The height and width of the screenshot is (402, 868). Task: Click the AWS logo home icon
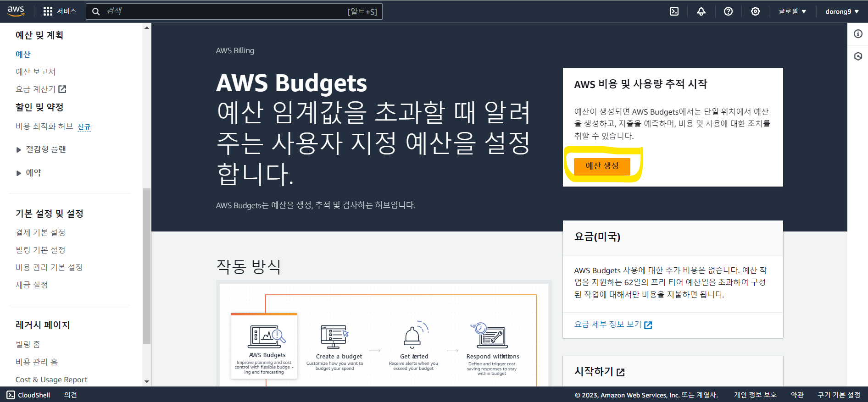[16, 11]
